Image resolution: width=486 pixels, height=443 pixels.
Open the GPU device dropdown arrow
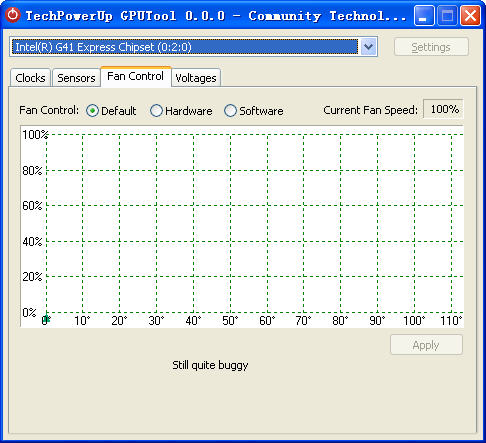click(368, 47)
